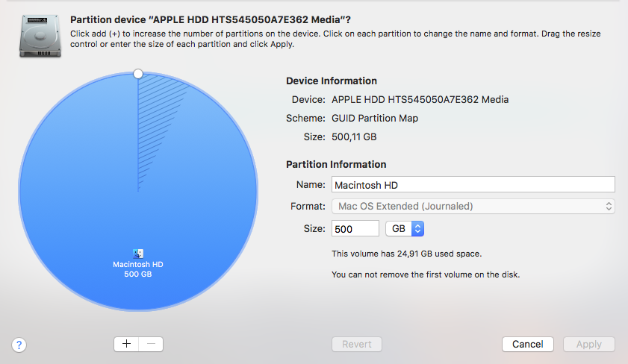Click the Size value field
628x364 pixels.
355,229
